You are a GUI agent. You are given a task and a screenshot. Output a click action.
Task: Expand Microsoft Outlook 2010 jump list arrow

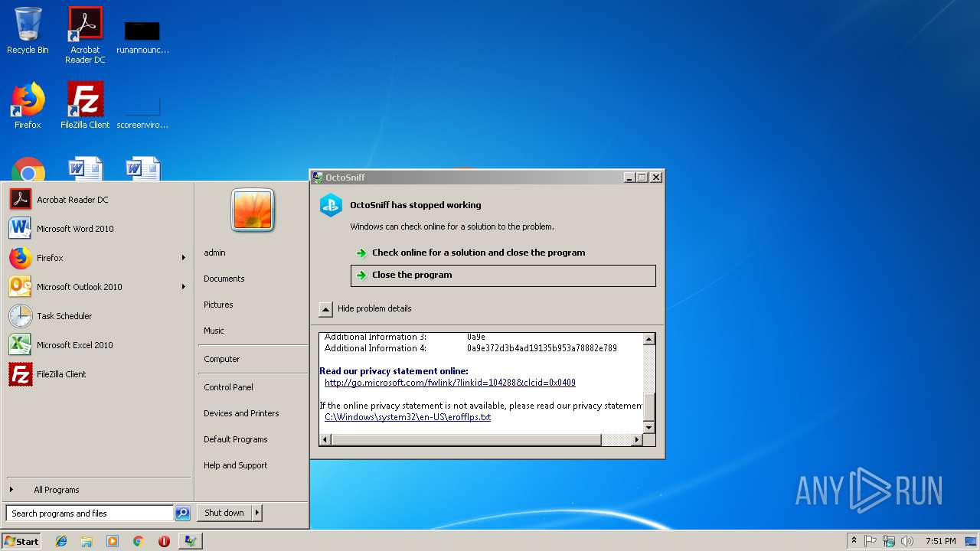pos(184,287)
